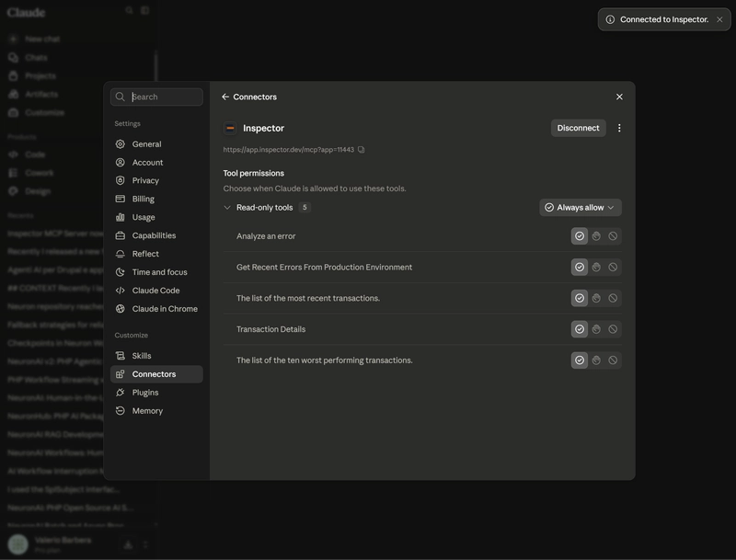The image size is (736, 560).
Task: Block the ten worst performing transactions tool
Action: (x=613, y=360)
